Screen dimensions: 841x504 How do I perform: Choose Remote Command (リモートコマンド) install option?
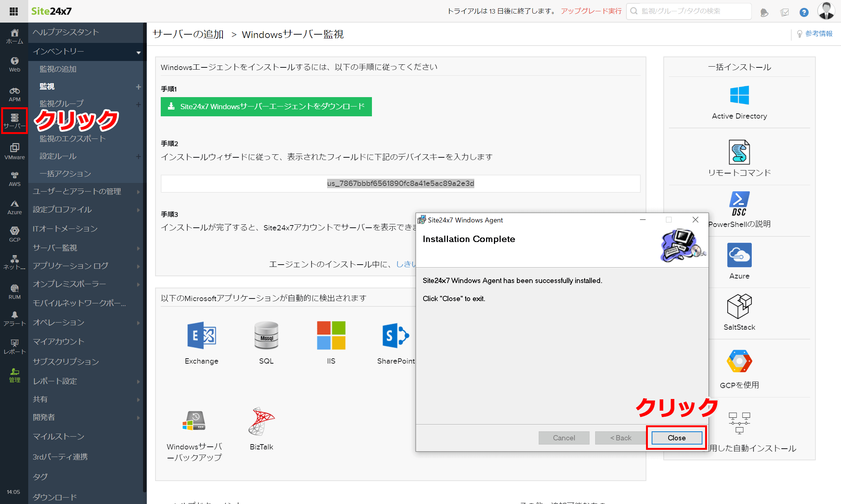(x=739, y=158)
